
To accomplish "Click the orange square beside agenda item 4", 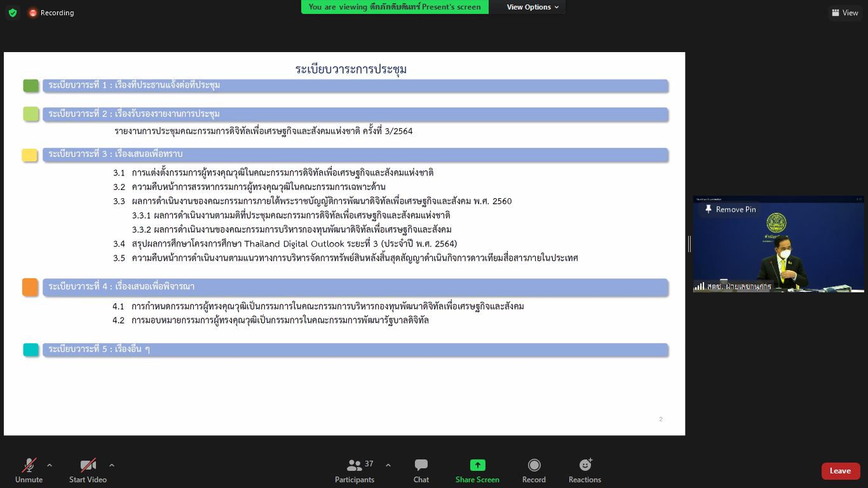I will pyautogui.click(x=31, y=287).
